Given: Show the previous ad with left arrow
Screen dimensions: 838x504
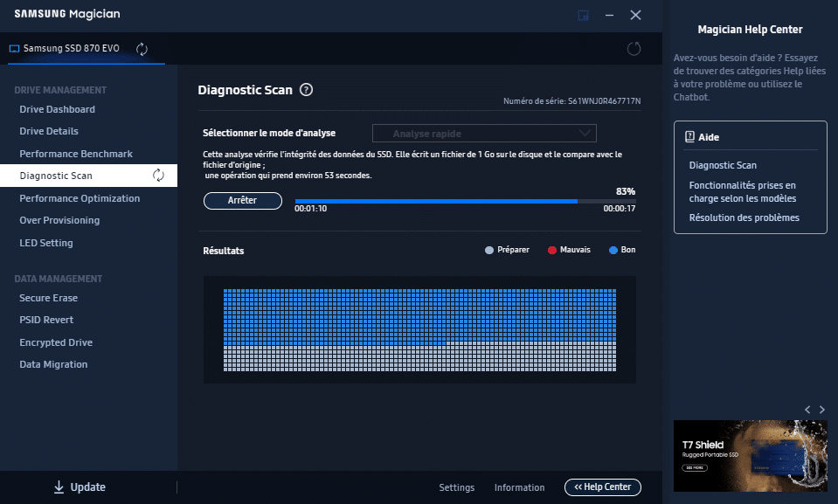Looking at the screenshot, I should point(808,409).
